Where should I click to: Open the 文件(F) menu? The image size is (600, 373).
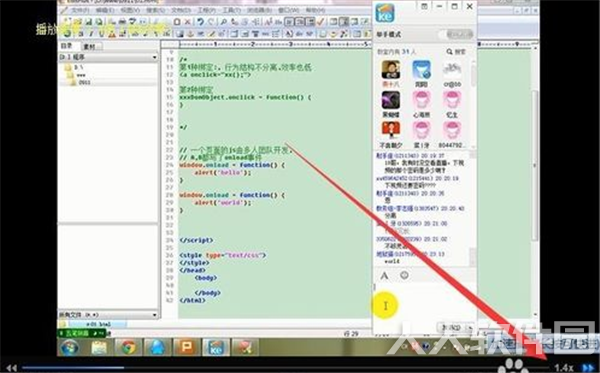(80, 10)
